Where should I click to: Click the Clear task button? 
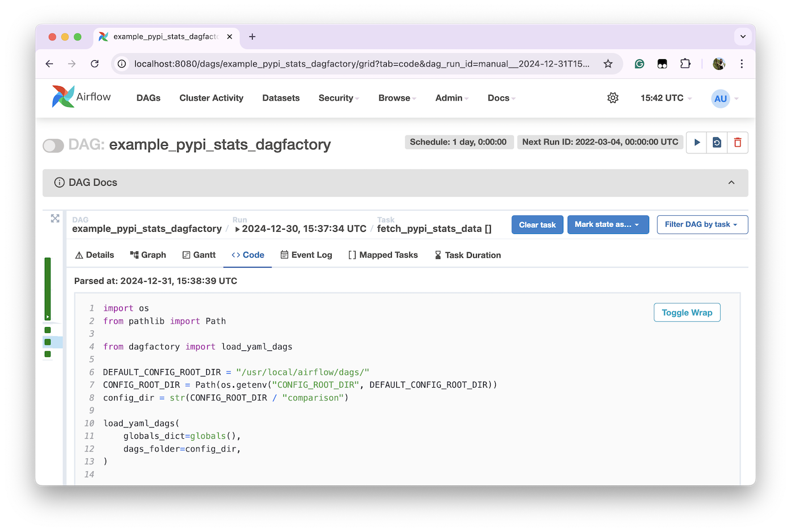click(x=537, y=225)
